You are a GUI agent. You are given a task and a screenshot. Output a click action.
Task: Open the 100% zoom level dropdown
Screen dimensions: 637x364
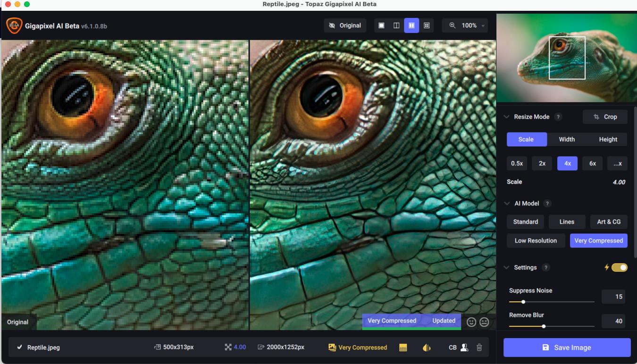click(x=465, y=25)
